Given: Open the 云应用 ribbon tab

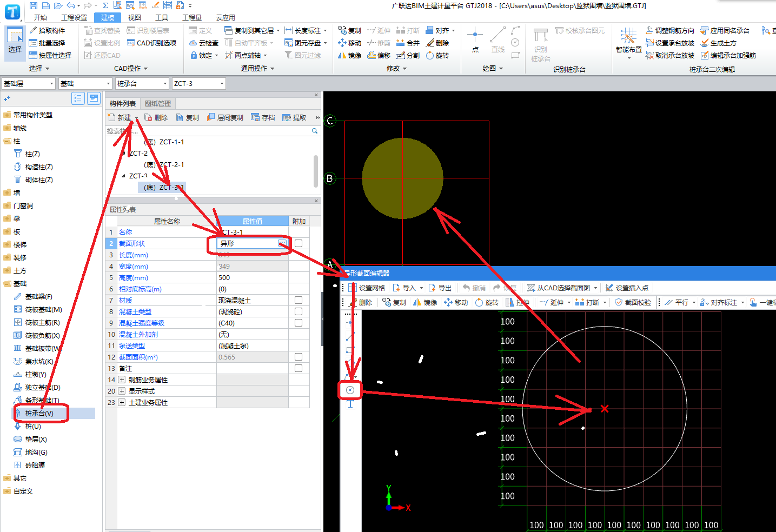Looking at the screenshot, I should click(225, 17).
